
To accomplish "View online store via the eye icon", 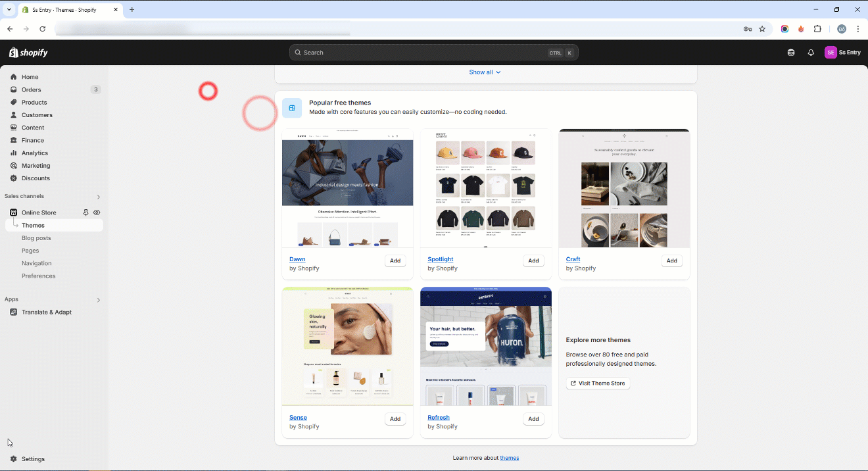I will (x=97, y=212).
